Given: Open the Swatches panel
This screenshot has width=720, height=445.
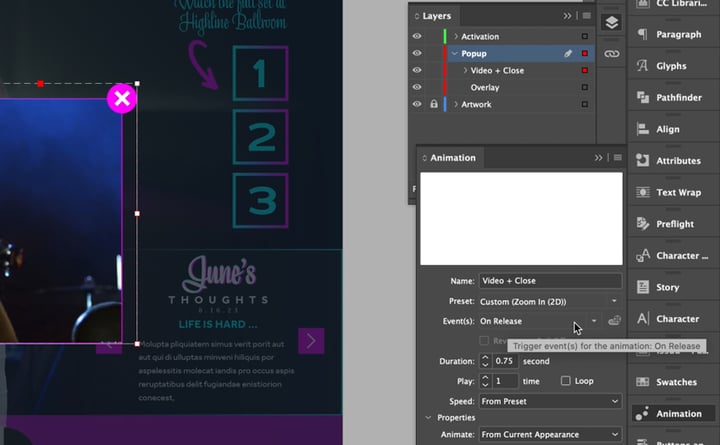Looking at the screenshot, I should [673, 382].
